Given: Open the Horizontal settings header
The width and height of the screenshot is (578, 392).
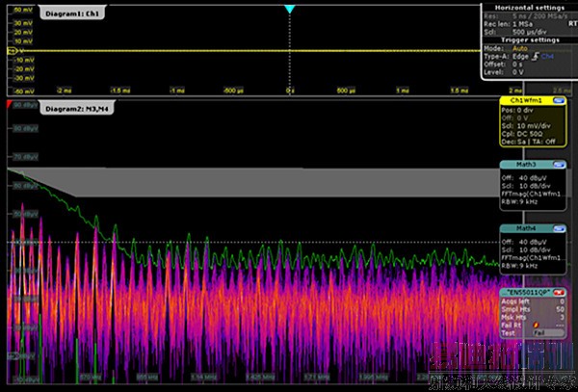Looking at the screenshot, I should [x=527, y=7].
